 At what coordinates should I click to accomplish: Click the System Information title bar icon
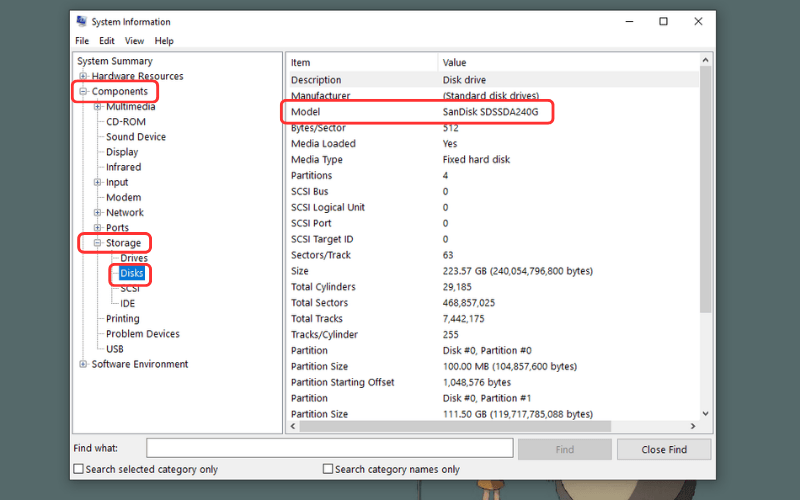click(x=81, y=21)
